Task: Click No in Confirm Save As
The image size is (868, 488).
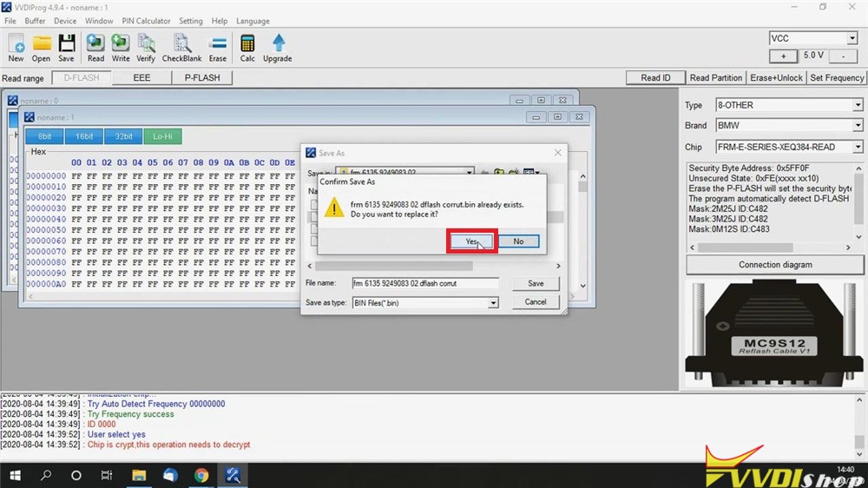Action: point(518,241)
